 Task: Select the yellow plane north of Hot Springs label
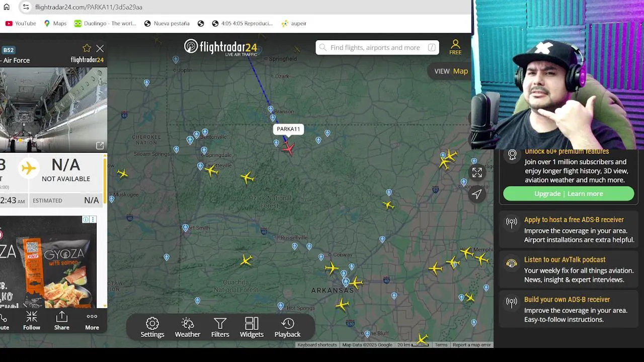tap(343, 304)
